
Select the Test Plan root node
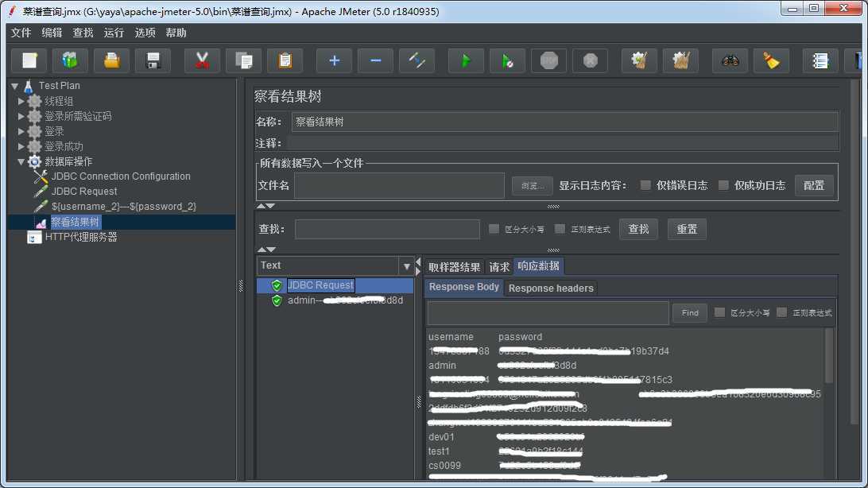[x=60, y=85]
